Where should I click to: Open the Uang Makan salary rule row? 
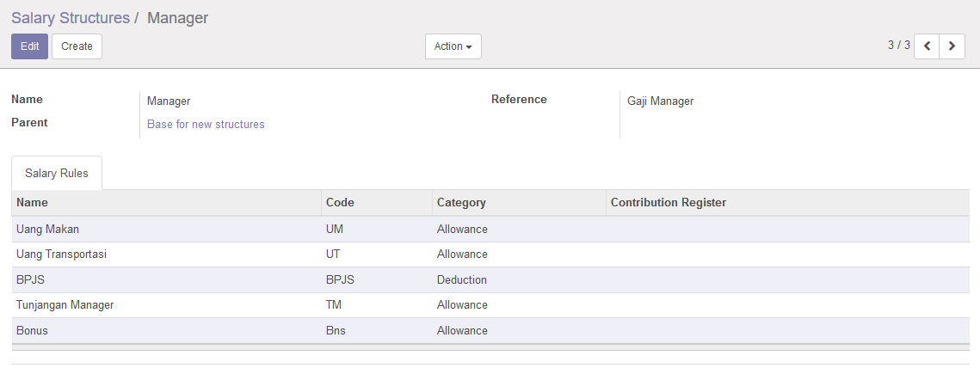pos(53,230)
